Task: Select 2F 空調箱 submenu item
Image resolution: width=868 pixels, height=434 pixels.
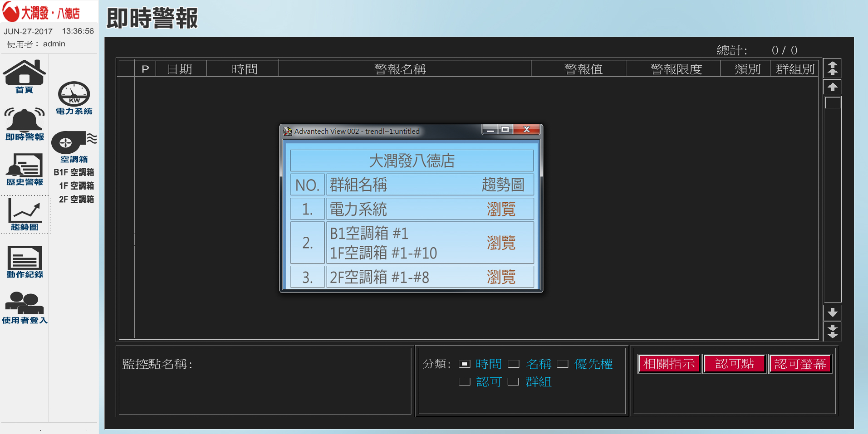Action: tap(76, 200)
